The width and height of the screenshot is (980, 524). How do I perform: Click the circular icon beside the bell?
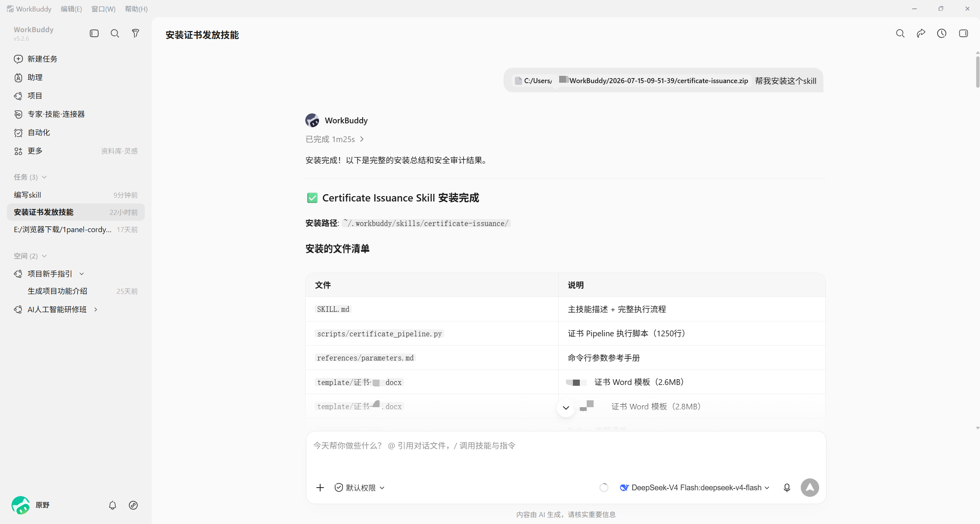(133, 505)
